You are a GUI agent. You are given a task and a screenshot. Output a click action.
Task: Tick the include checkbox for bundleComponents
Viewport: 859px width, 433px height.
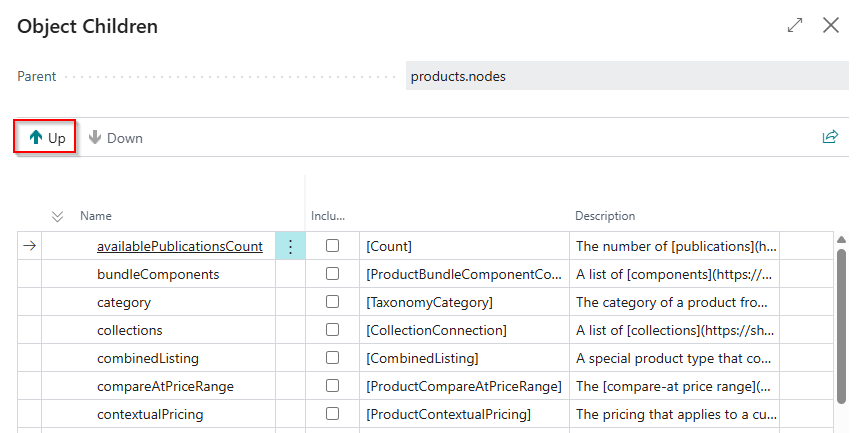[x=333, y=274]
